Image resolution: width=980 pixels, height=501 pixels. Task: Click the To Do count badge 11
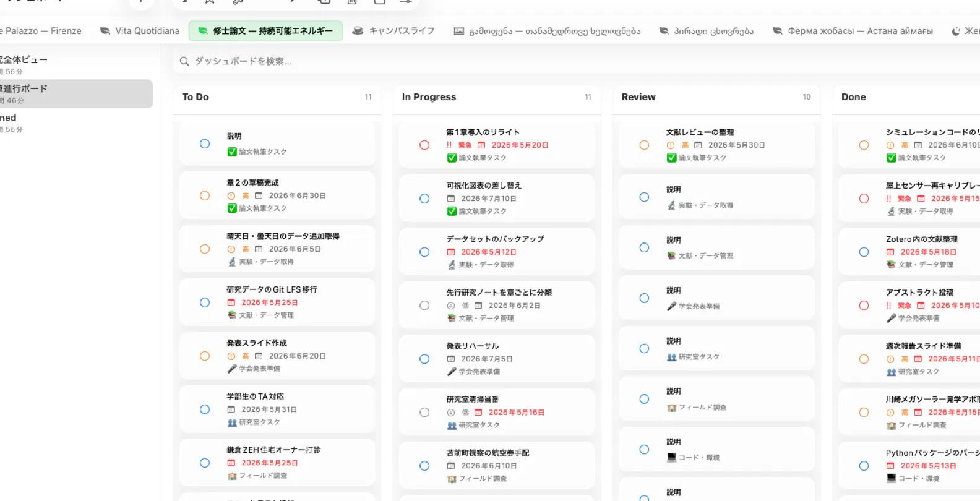click(x=368, y=97)
